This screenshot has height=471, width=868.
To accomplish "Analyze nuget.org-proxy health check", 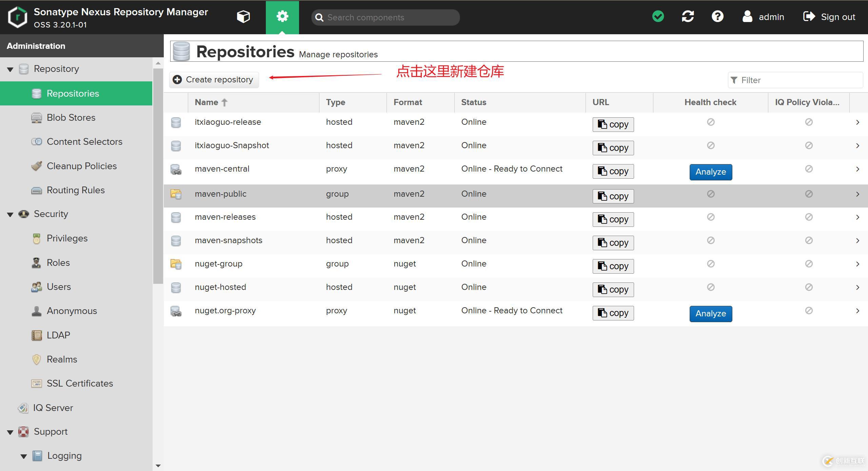I will [x=711, y=314].
